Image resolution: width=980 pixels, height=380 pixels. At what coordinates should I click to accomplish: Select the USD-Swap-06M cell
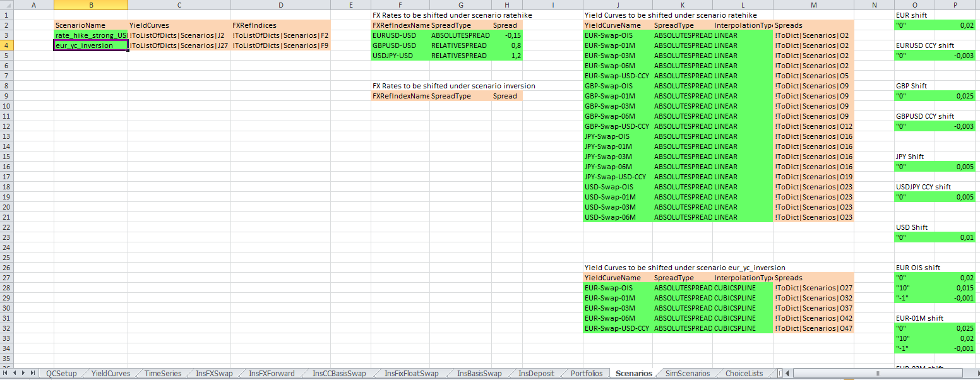pos(618,217)
